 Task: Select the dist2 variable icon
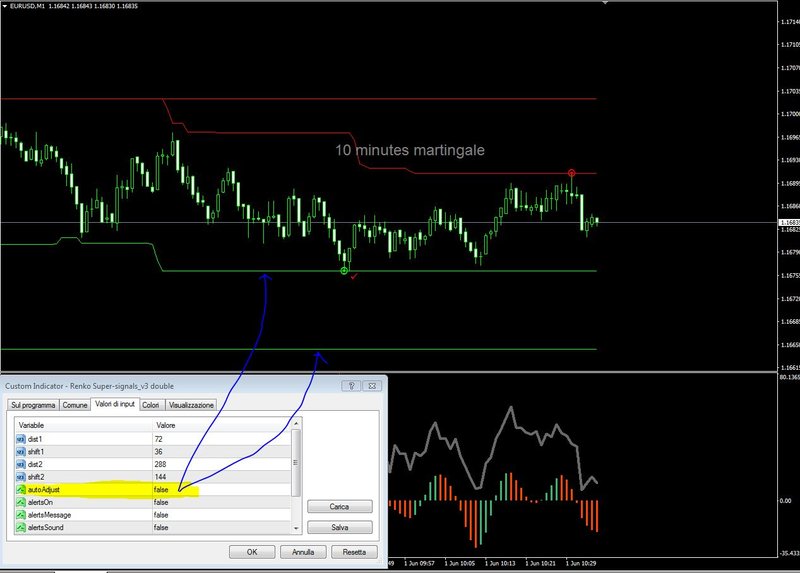click(21, 464)
